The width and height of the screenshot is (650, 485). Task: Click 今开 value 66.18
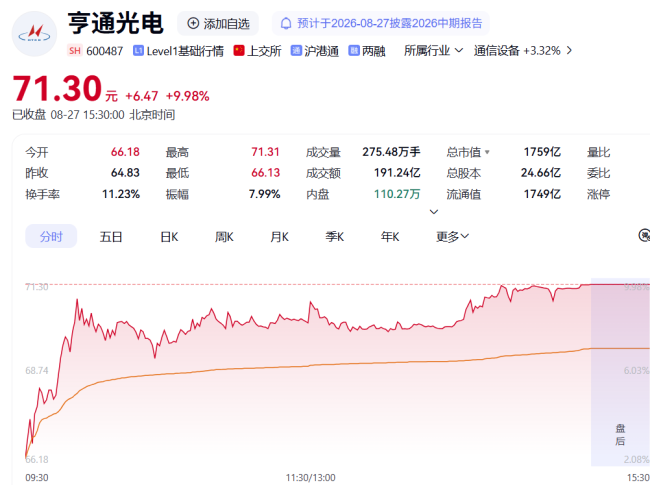tap(125, 152)
